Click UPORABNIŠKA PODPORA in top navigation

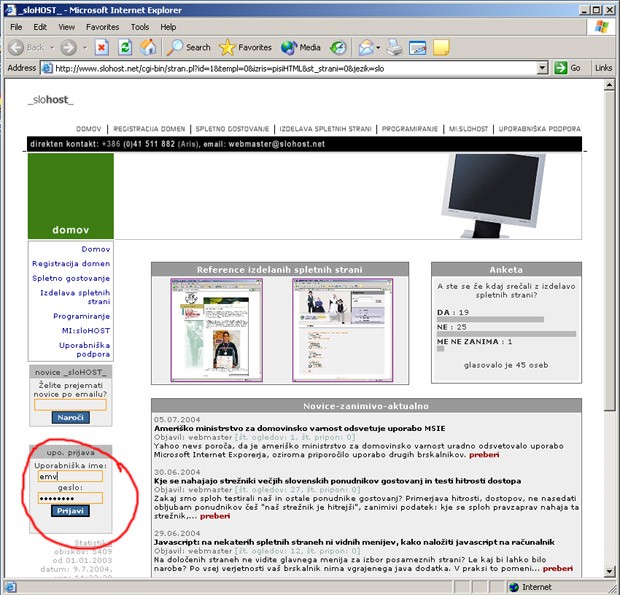539,129
